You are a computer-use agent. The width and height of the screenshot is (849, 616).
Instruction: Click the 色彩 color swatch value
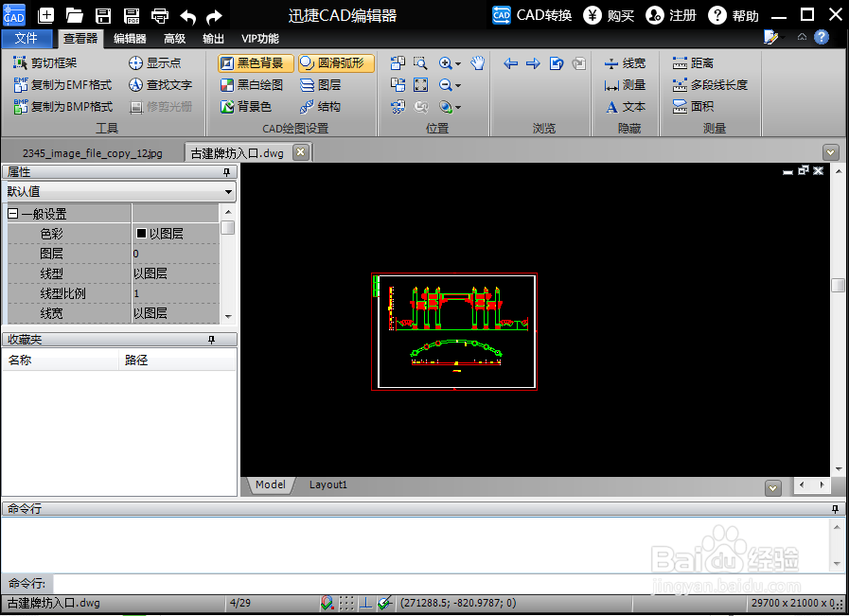point(141,234)
